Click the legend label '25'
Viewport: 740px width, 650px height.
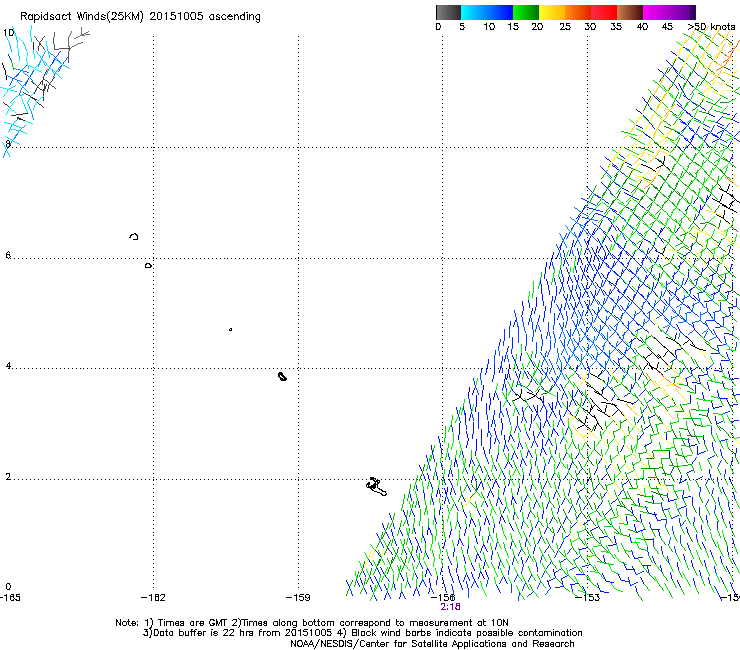[565, 27]
